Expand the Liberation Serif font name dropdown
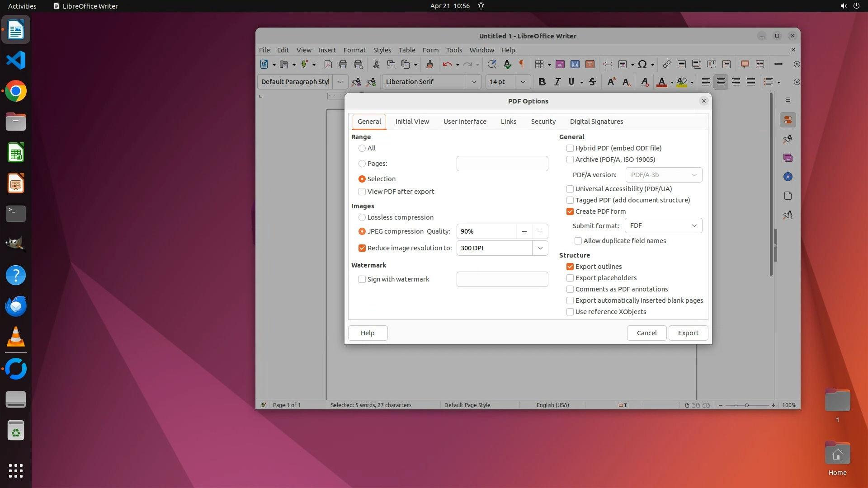The height and width of the screenshot is (488, 868). point(473,82)
